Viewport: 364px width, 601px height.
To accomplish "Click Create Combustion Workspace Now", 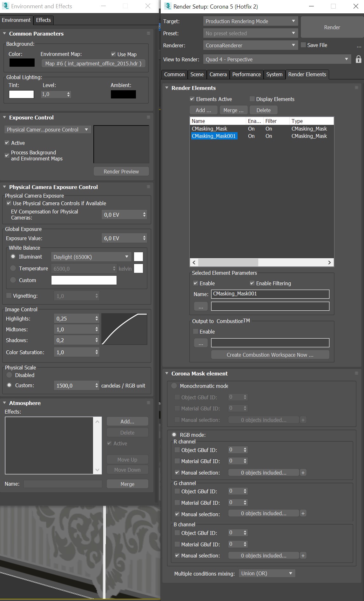I will point(270,355).
